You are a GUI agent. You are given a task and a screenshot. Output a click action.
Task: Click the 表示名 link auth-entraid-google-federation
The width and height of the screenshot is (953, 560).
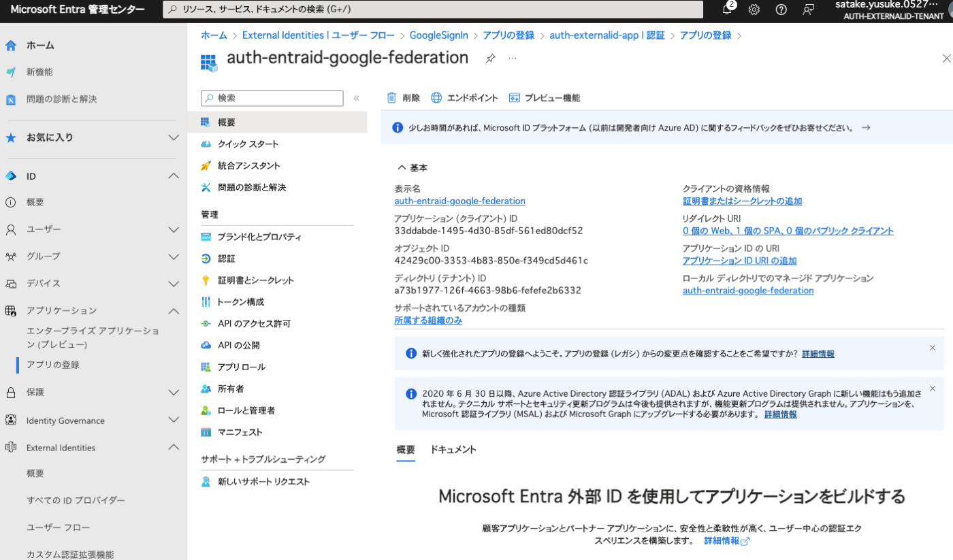click(x=459, y=201)
